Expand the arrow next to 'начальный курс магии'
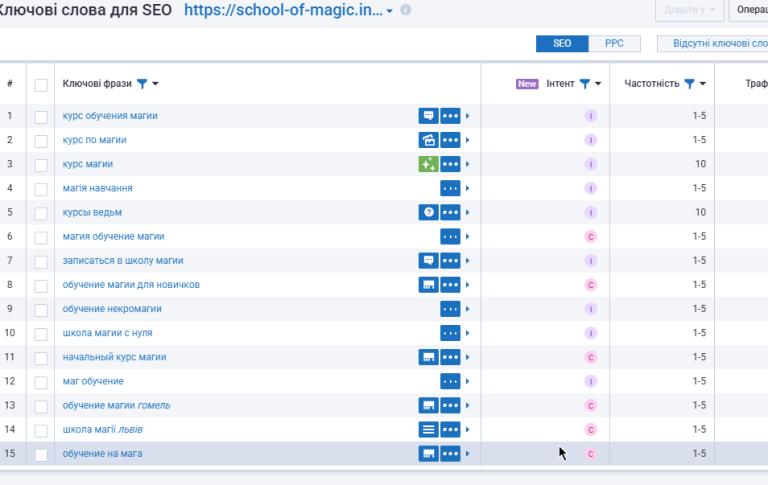 coord(467,357)
